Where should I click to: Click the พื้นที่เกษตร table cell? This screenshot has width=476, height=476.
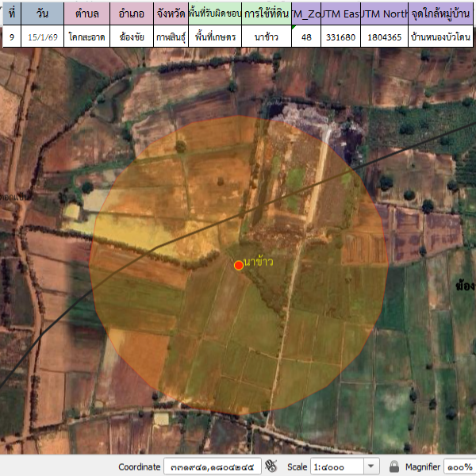[x=215, y=36]
